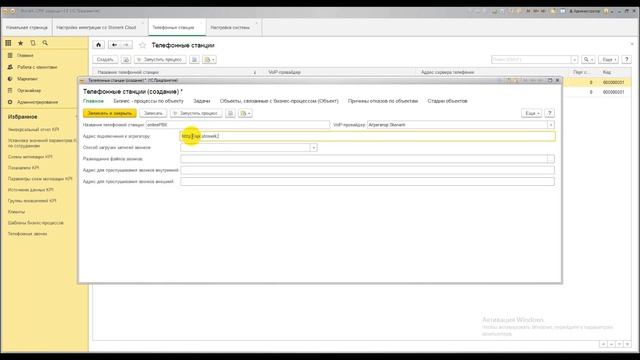Open the history icon in the sidebar toolbar
The width and height of the screenshot is (640, 360).
[x=33, y=43]
